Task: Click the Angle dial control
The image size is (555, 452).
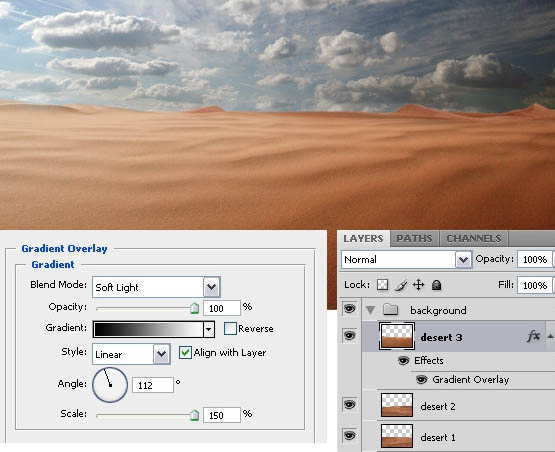Action: (110, 385)
